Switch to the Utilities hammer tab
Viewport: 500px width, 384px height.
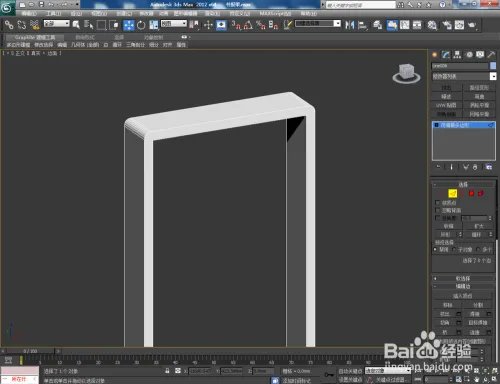coord(491,54)
